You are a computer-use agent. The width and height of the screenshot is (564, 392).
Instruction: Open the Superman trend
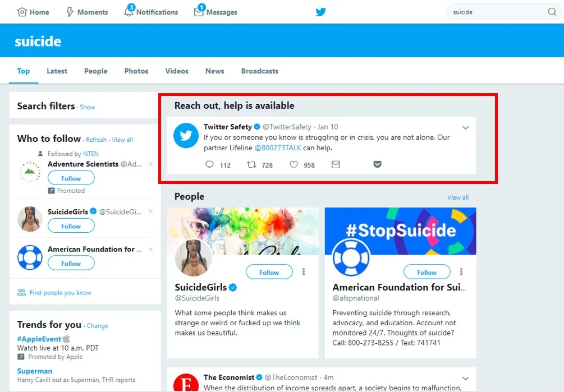35,371
